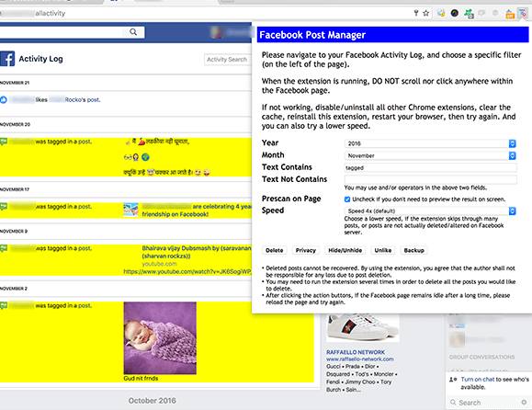Open the post link in November 20 entry
Image resolution: width=532 pixels, height=410 pixels.
[85, 142]
